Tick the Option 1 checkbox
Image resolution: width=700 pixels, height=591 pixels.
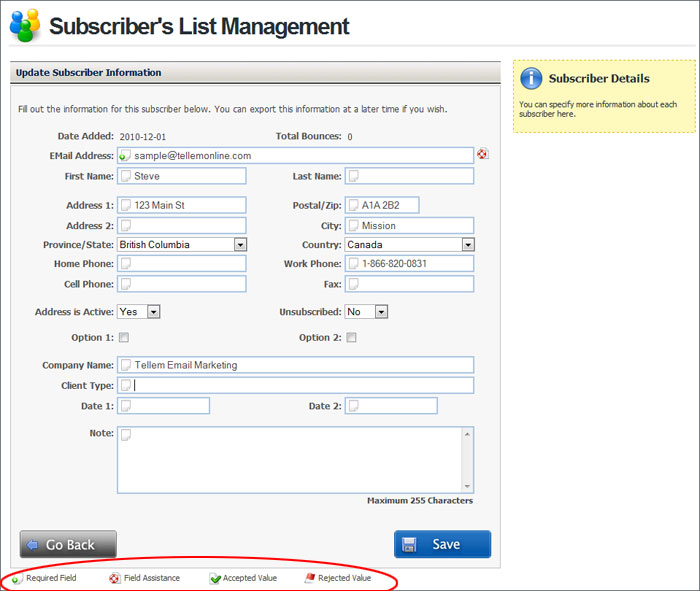(x=124, y=337)
